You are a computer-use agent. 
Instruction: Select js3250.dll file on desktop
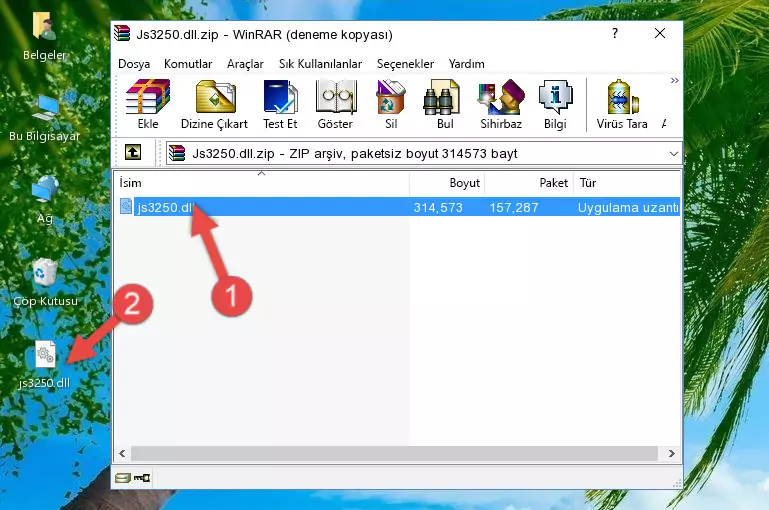tap(45, 365)
